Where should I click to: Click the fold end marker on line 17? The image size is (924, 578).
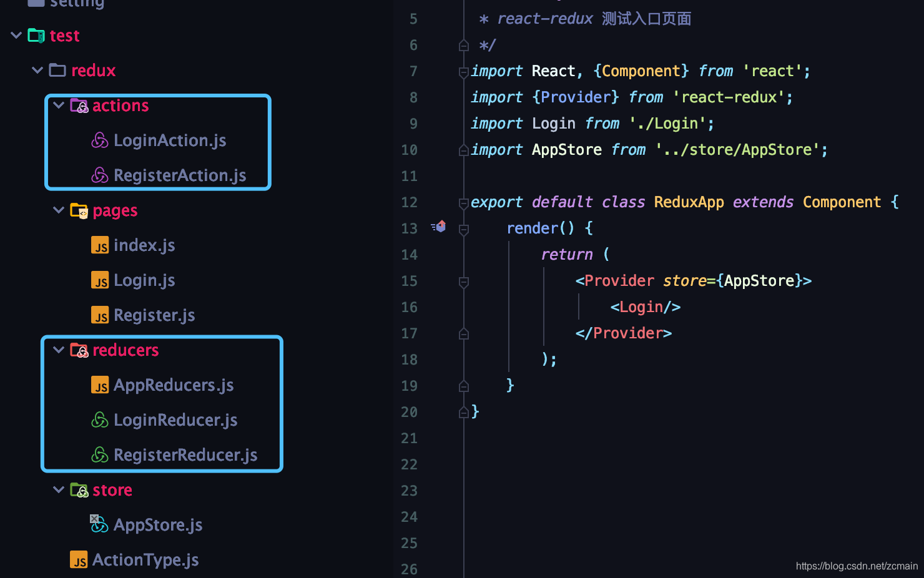[464, 333]
